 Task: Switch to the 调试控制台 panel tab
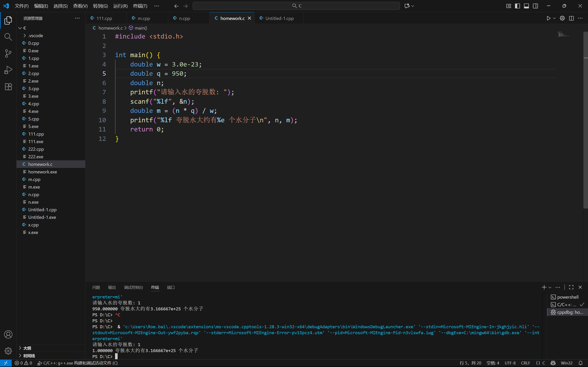click(x=133, y=287)
